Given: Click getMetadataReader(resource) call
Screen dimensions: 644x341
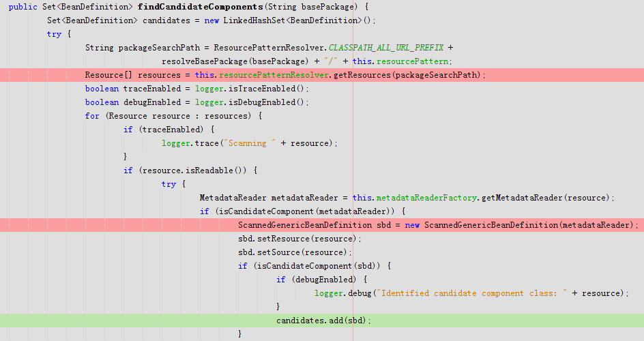Looking at the screenshot, I should pyautogui.click(x=546, y=198).
